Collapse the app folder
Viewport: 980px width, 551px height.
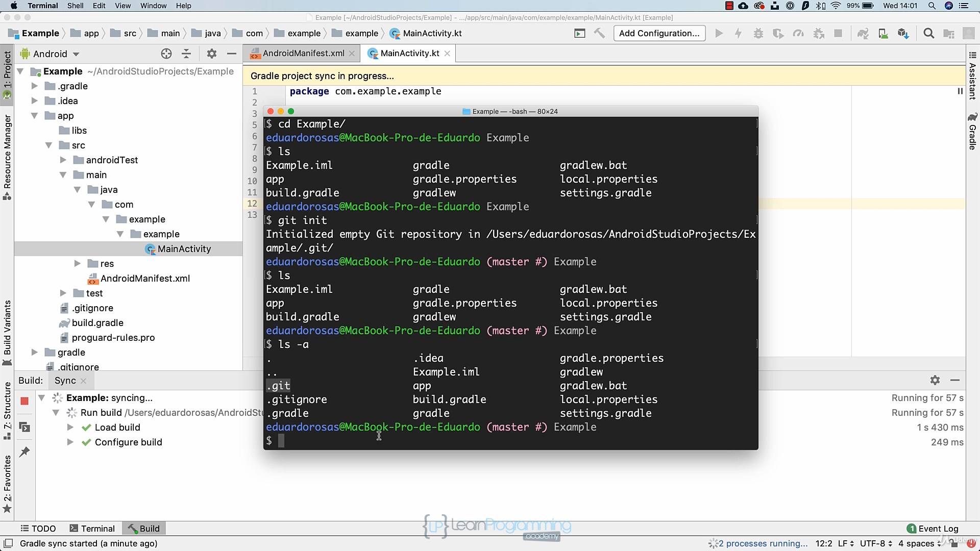pyautogui.click(x=35, y=116)
